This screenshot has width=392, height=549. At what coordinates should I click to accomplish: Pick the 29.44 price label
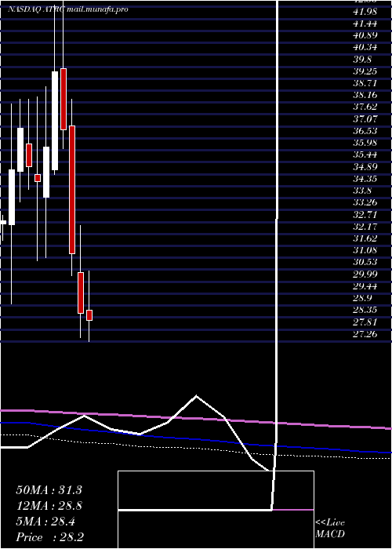(x=365, y=286)
